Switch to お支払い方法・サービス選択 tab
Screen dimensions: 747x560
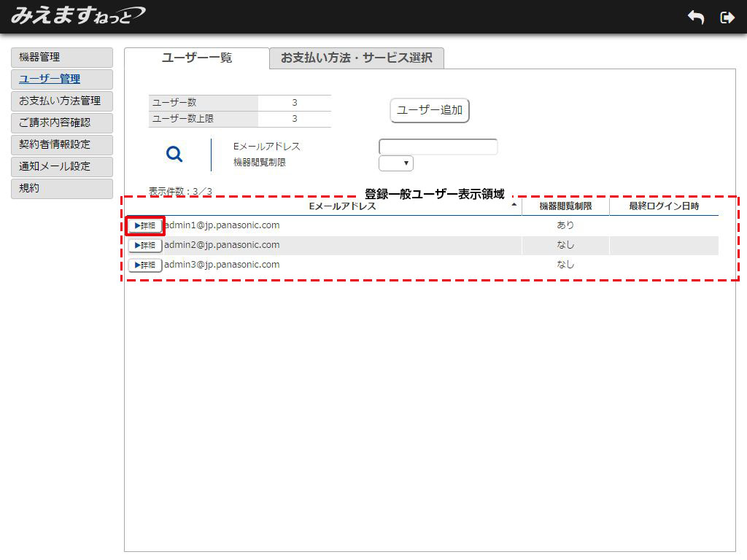pyautogui.click(x=356, y=58)
